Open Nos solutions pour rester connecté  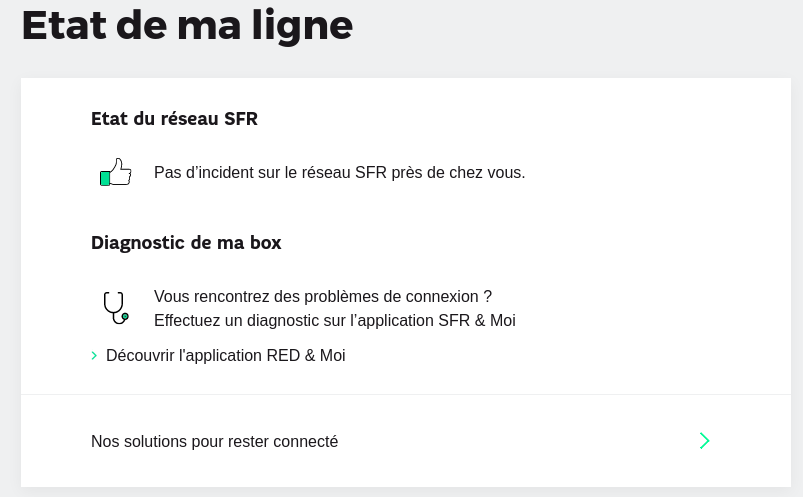pyautogui.click(x=406, y=441)
